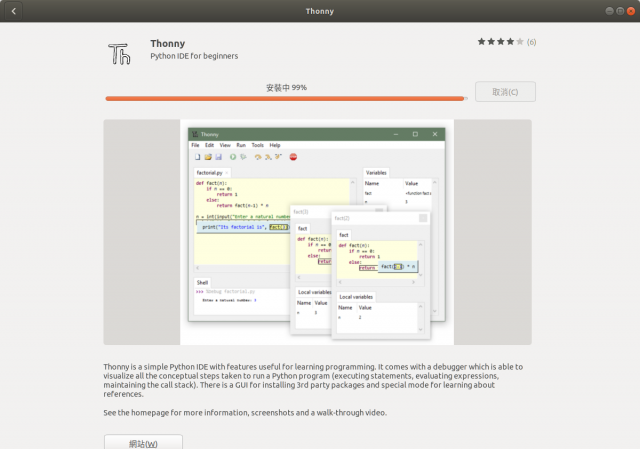Click the Thonny 'Th' application logo
The image size is (640, 449).
click(x=119, y=54)
